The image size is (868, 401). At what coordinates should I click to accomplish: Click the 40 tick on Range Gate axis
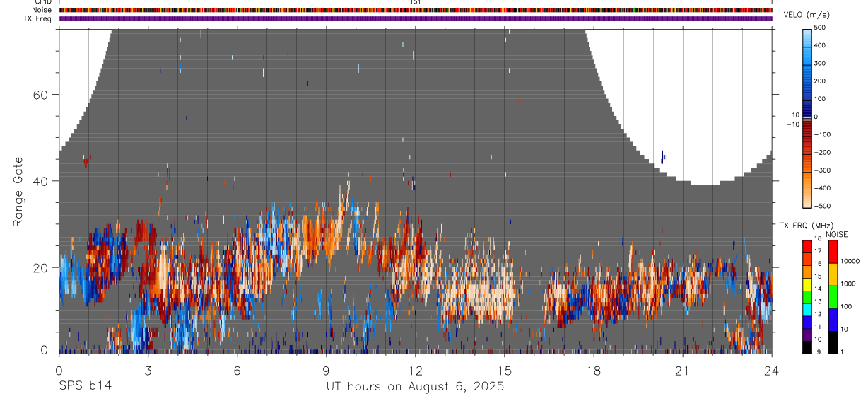click(x=40, y=181)
